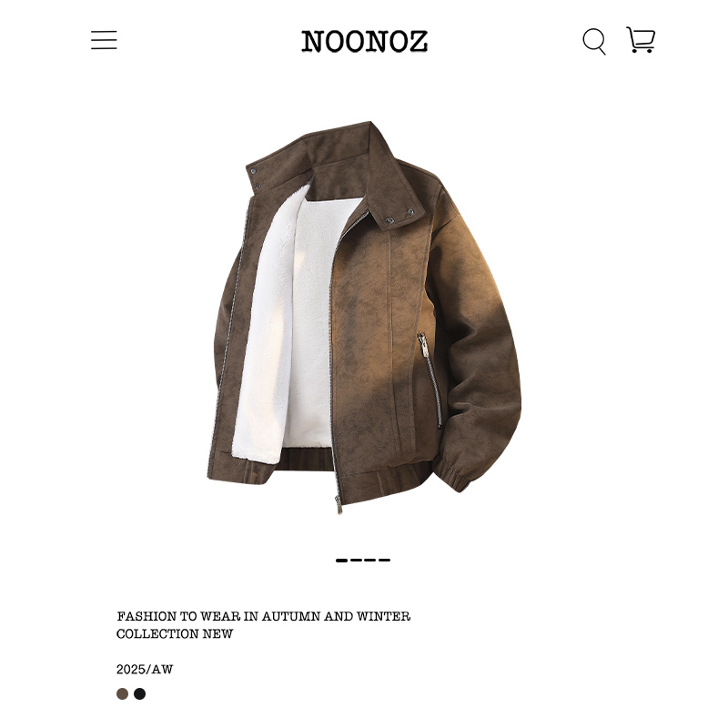Image resolution: width=728 pixels, height=728 pixels.
Task: Click the front zipper pull at the jacket hem
Action: [339, 505]
